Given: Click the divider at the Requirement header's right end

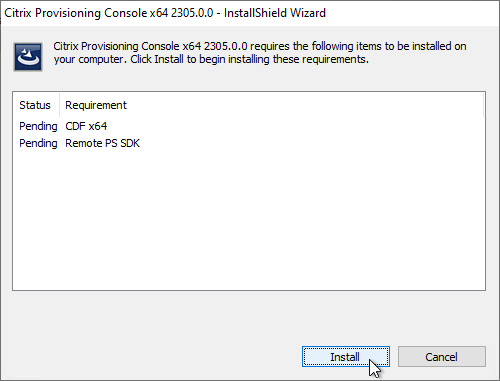Looking at the screenshot, I should click(x=483, y=105).
